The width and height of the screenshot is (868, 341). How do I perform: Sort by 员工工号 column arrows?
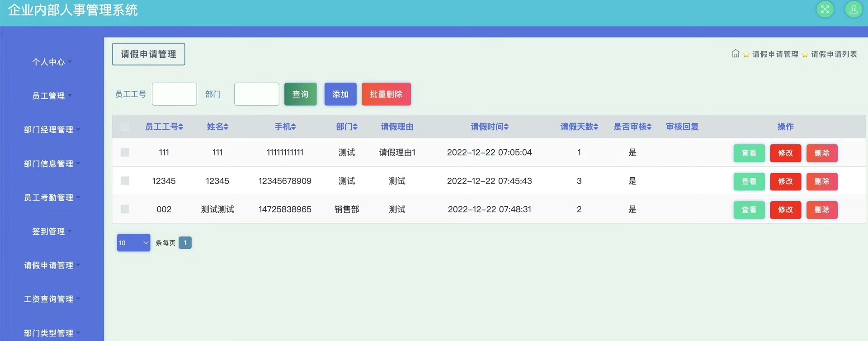coord(181,127)
